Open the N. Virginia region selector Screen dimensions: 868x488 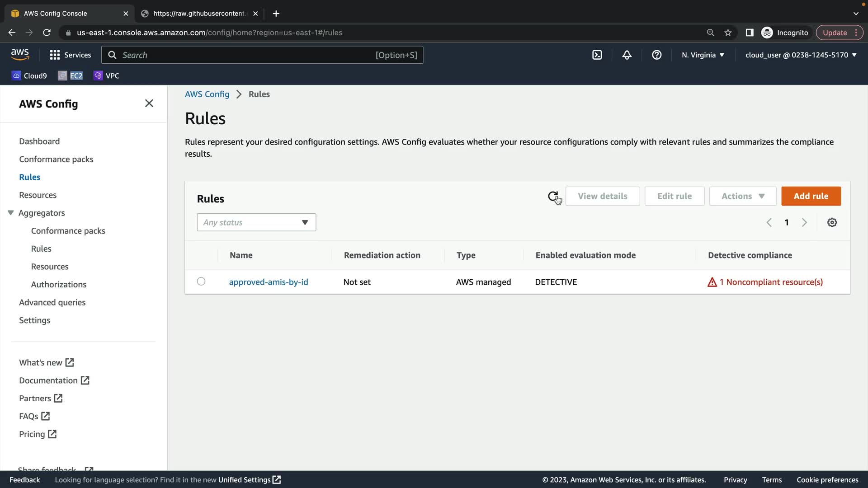pyautogui.click(x=703, y=55)
